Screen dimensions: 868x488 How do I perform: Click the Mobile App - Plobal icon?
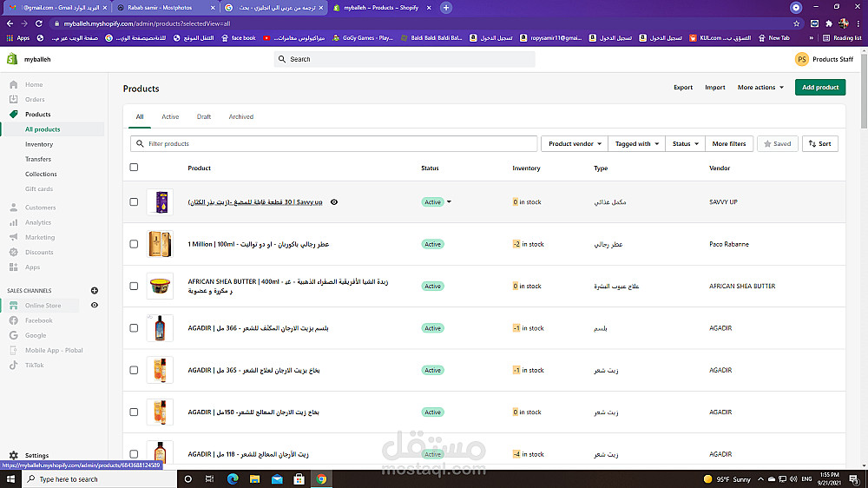[14, 351]
